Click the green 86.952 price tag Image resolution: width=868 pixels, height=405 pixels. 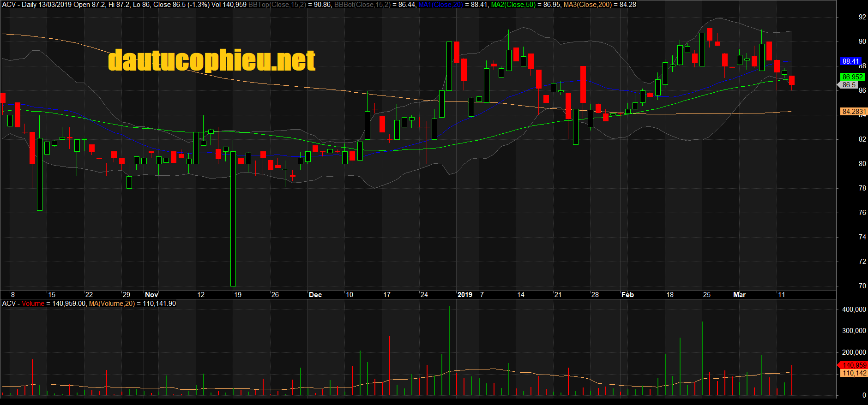[x=852, y=77]
